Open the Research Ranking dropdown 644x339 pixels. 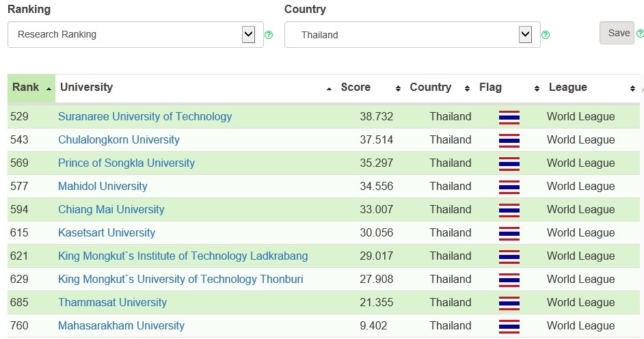click(135, 34)
